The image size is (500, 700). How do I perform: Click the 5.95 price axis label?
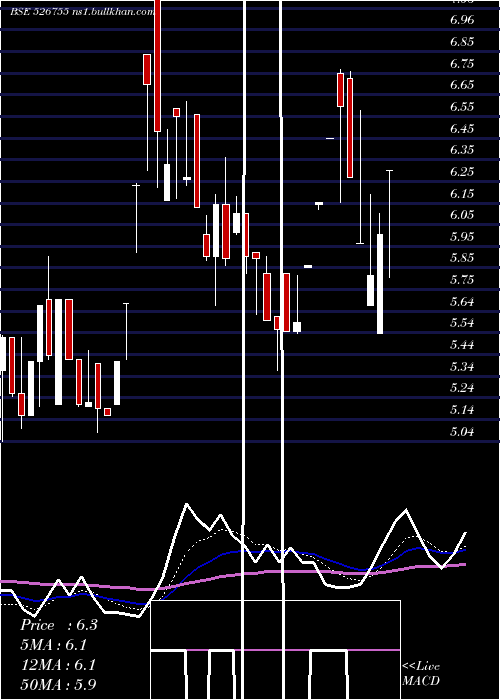[x=462, y=236]
